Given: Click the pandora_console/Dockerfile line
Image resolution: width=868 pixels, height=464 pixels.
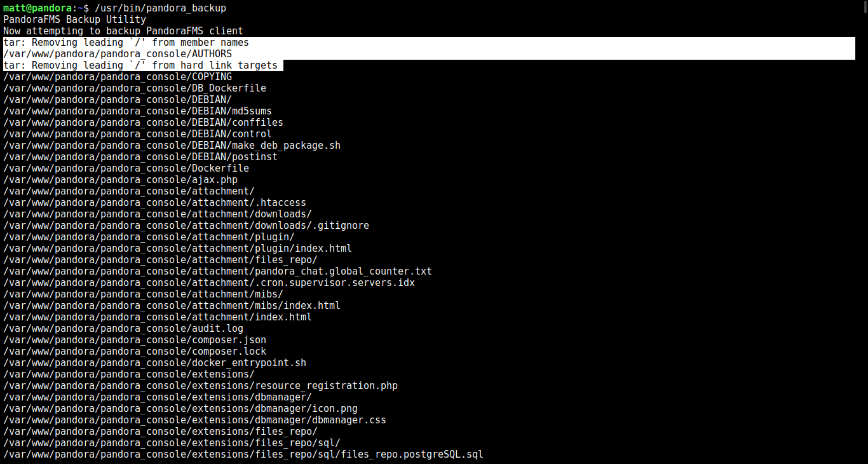Looking at the screenshot, I should coord(126,168).
